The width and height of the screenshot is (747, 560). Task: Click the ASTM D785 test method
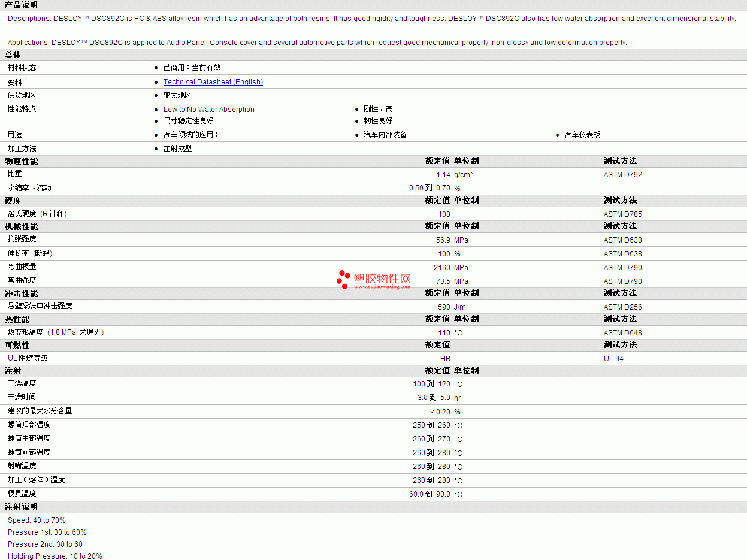tap(623, 214)
